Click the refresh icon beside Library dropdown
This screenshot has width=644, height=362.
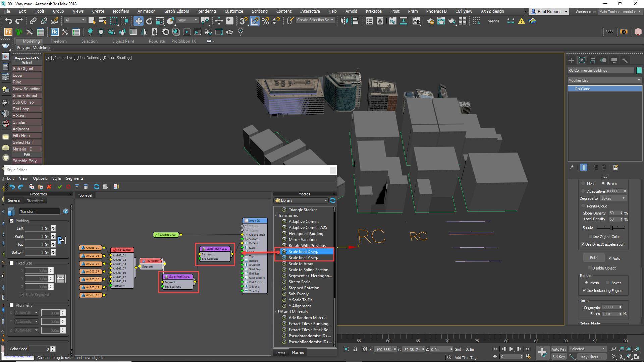click(333, 200)
